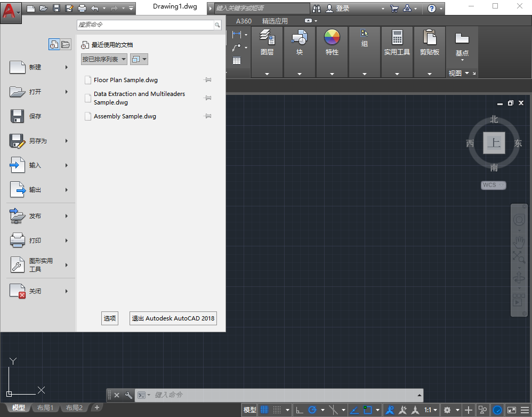Toggle grid display in the status bar
The image size is (532, 417).
(264, 410)
